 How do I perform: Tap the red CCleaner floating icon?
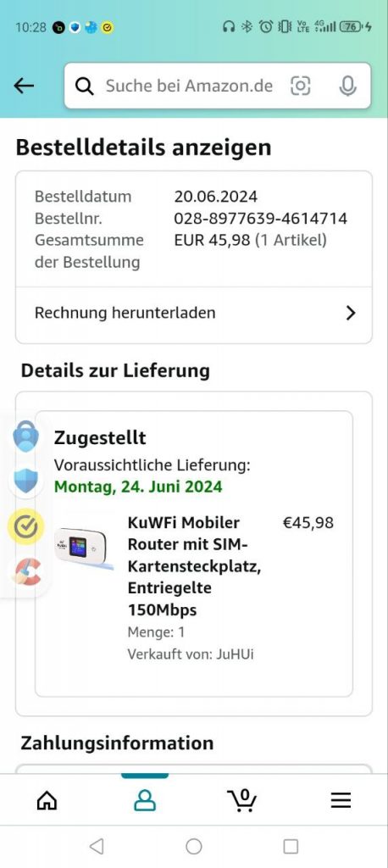coord(26,572)
